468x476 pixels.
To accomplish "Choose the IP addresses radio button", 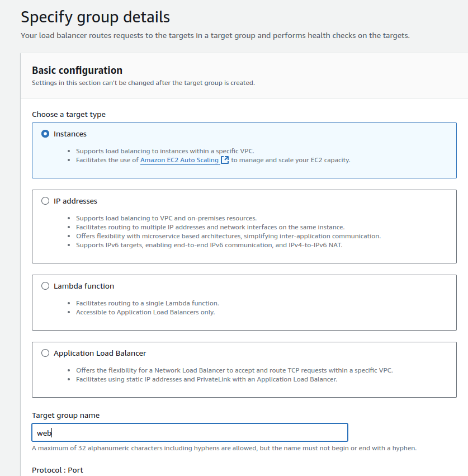I will (x=45, y=201).
